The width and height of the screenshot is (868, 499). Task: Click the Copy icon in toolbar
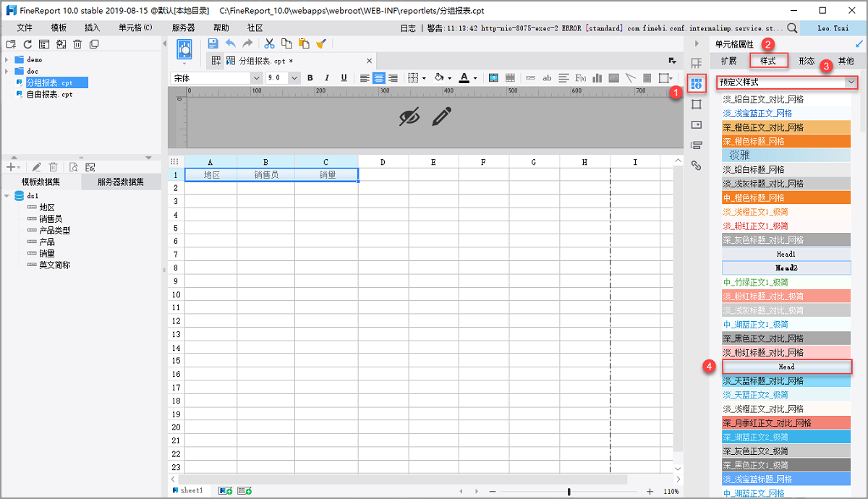(286, 43)
